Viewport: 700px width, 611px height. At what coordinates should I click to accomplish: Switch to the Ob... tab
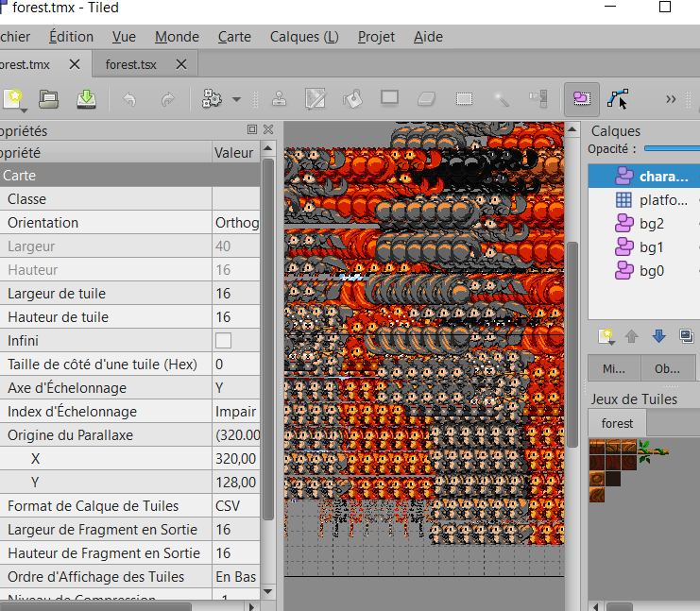pos(668,368)
